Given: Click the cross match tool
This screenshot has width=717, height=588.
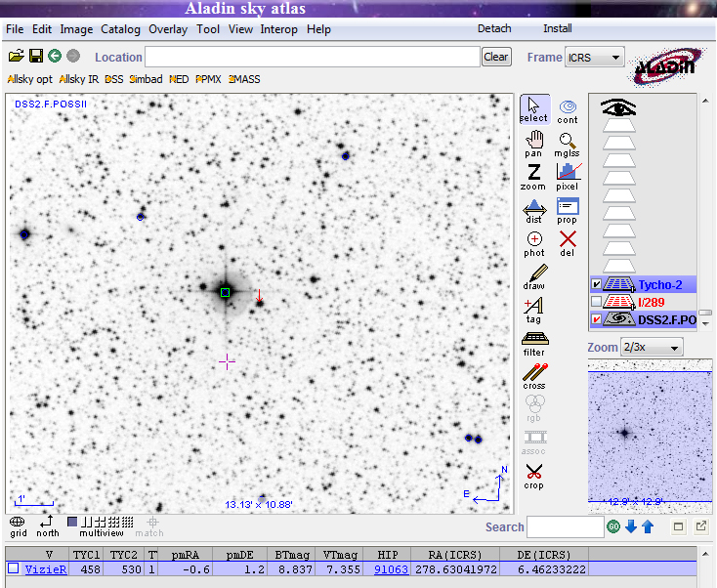Looking at the screenshot, I should (x=534, y=377).
